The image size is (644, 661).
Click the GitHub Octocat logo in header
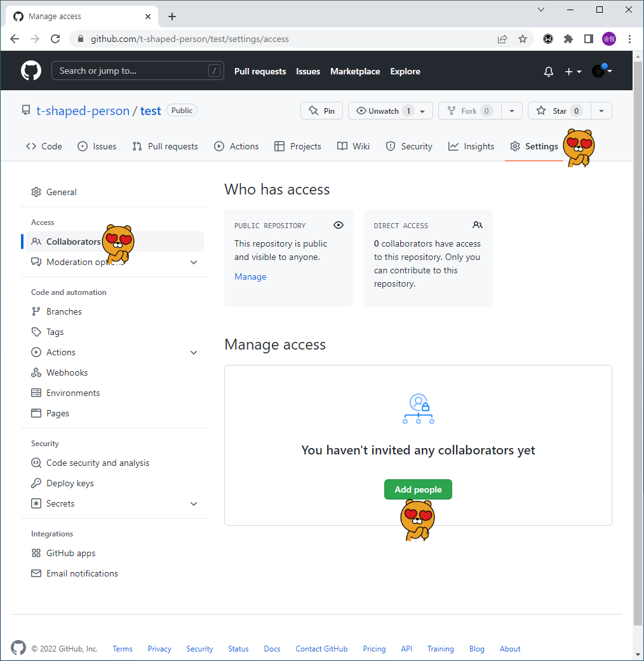point(30,71)
